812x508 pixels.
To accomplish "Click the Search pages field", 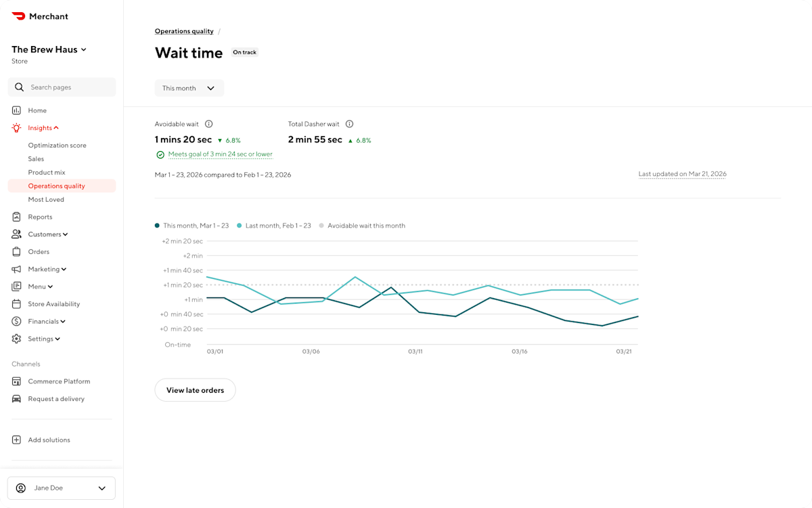I will point(62,87).
